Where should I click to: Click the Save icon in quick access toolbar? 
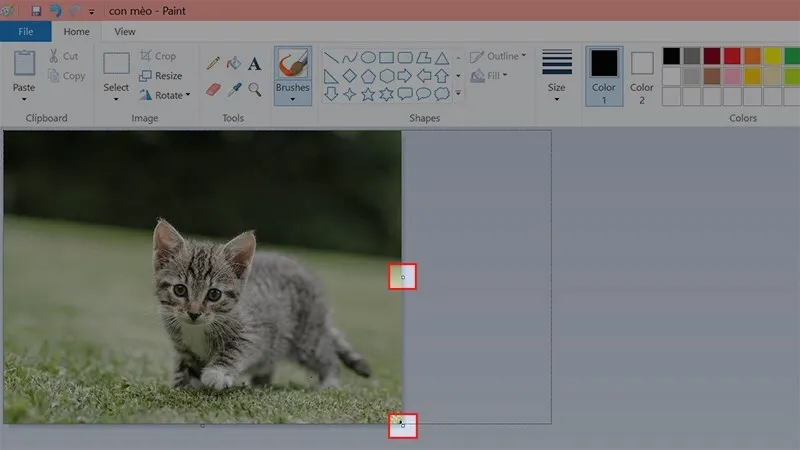(x=36, y=11)
